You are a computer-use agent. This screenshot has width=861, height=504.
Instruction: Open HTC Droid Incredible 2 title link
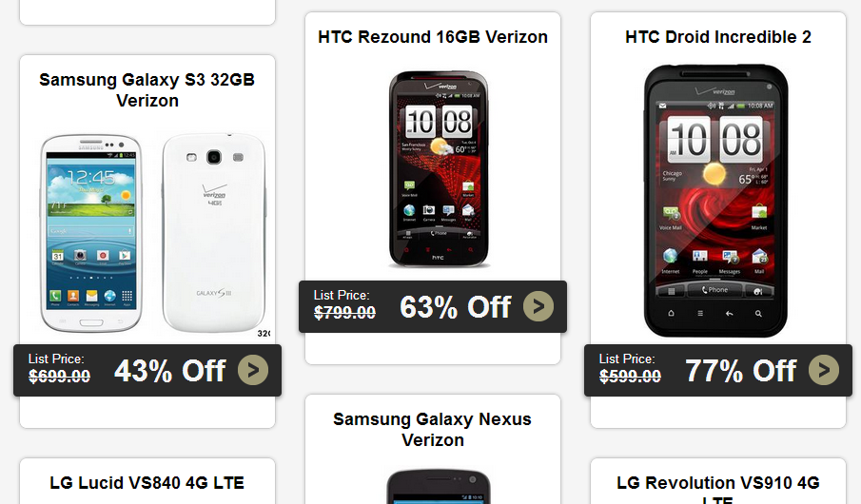718,37
